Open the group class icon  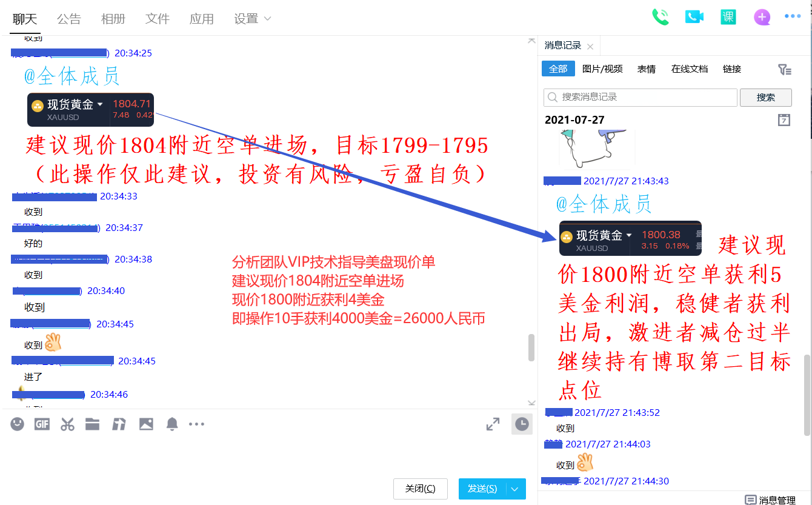(x=728, y=17)
